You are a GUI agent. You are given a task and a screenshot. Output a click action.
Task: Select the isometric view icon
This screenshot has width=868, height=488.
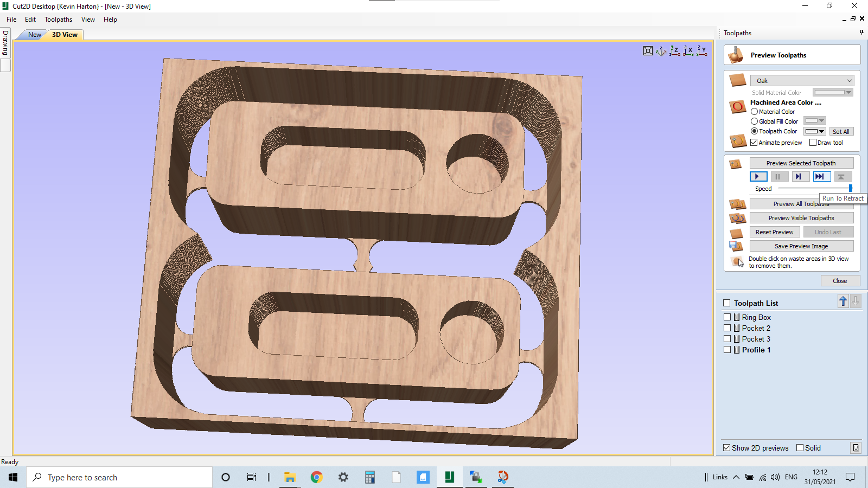661,50
